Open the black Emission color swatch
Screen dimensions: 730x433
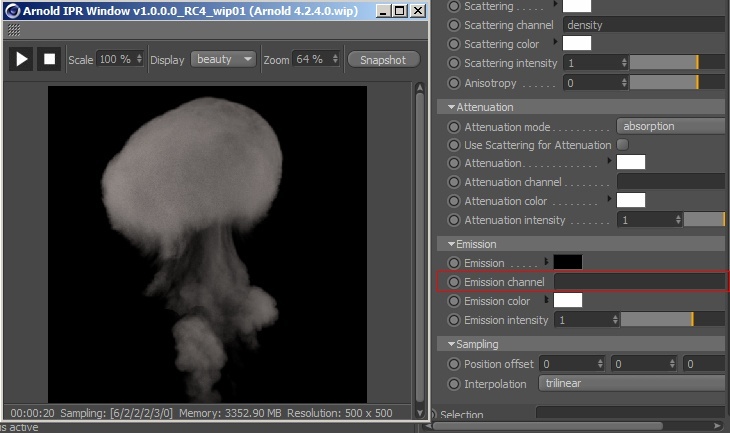(x=568, y=262)
